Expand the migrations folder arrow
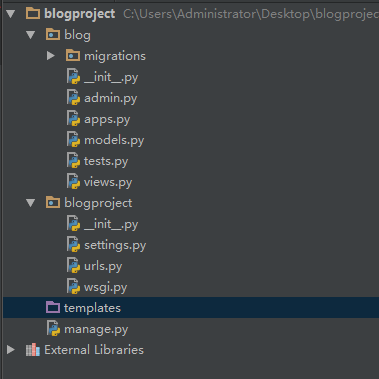The width and height of the screenshot is (379, 379). coord(51,56)
